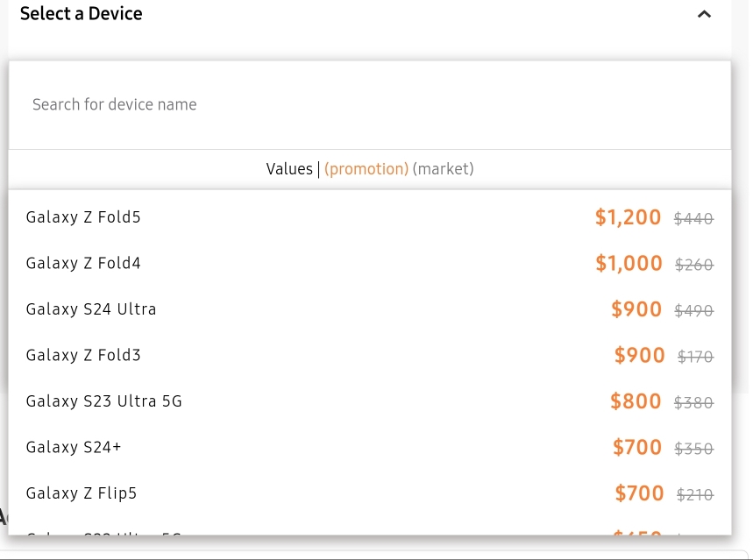This screenshot has width=753, height=560.
Task: Select Galaxy Z Fold5 from the list
Action: coord(370,217)
